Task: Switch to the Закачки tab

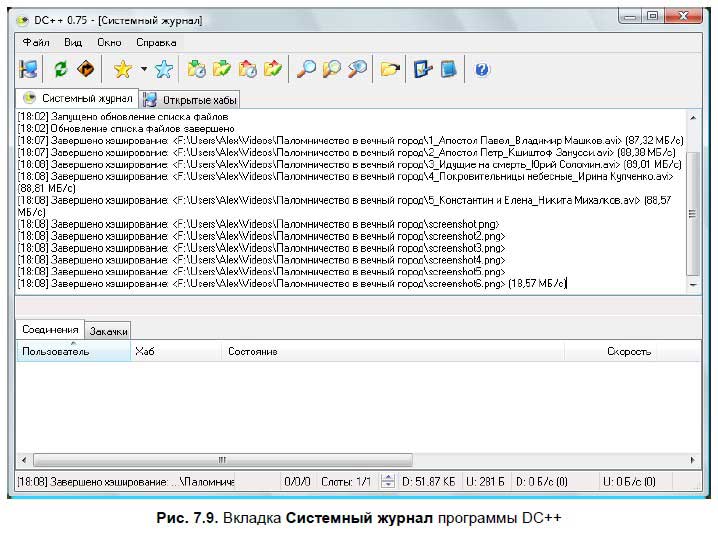Action: coord(108,331)
